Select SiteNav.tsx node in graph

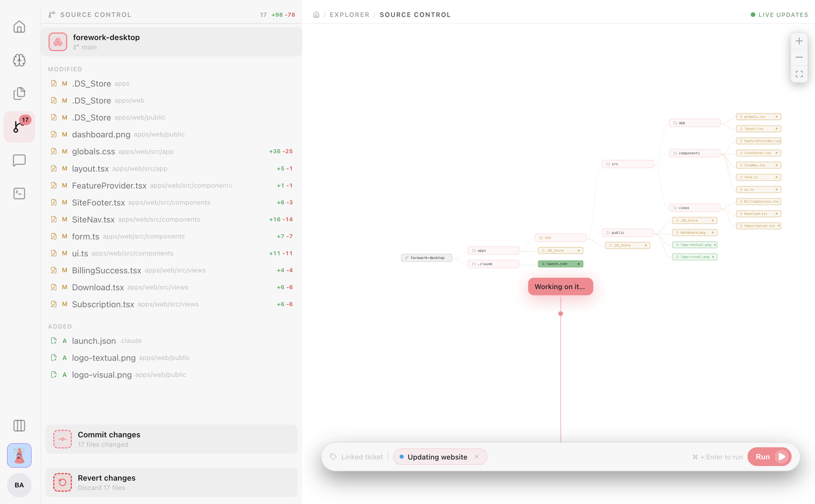pos(758,165)
